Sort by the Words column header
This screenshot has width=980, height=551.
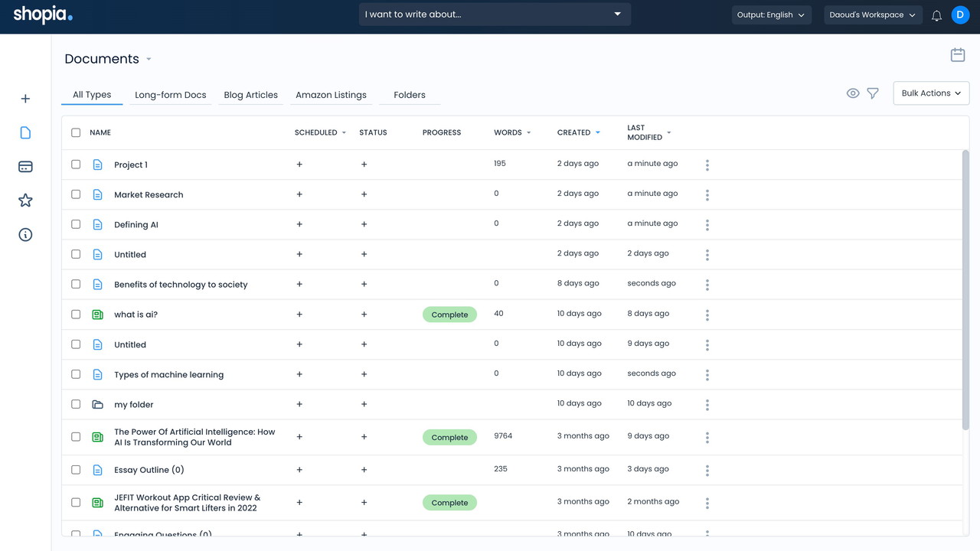click(x=508, y=132)
